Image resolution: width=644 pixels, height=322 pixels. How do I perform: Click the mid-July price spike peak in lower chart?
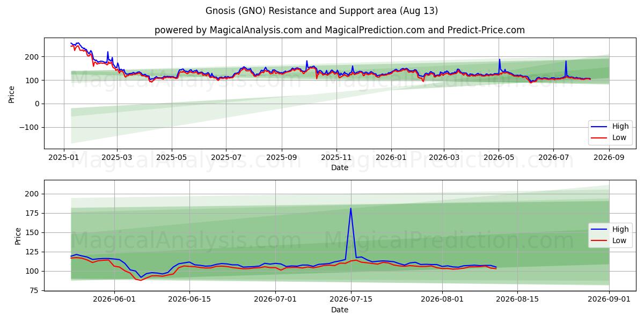pos(351,208)
